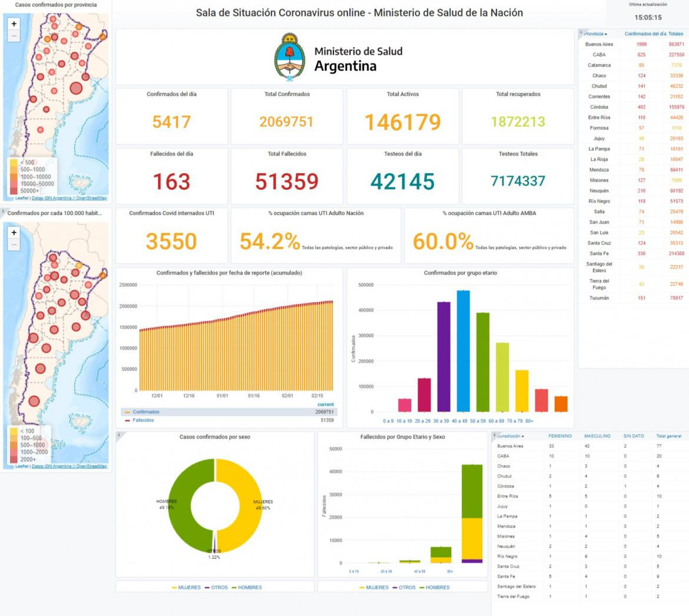Toggle the Fallecidos series in the accumulated chart legend
689x616 pixels.
pyautogui.click(x=143, y=420)
